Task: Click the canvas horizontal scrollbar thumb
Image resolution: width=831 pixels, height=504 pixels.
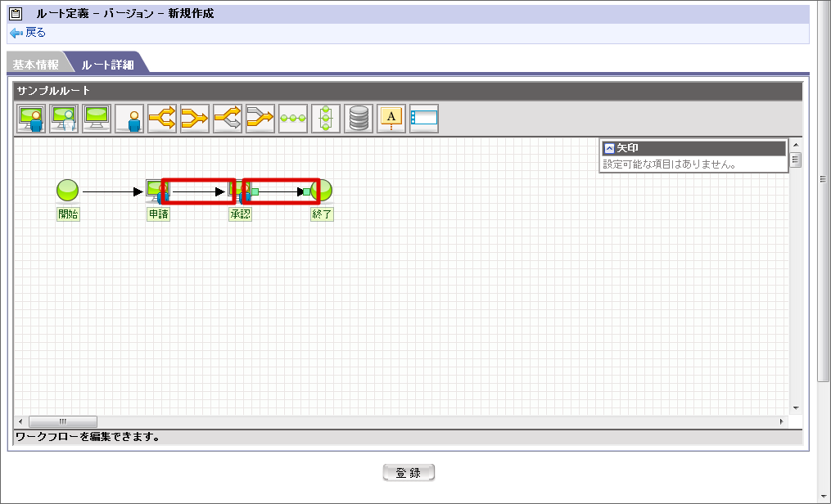Action: tap(63, 422)
